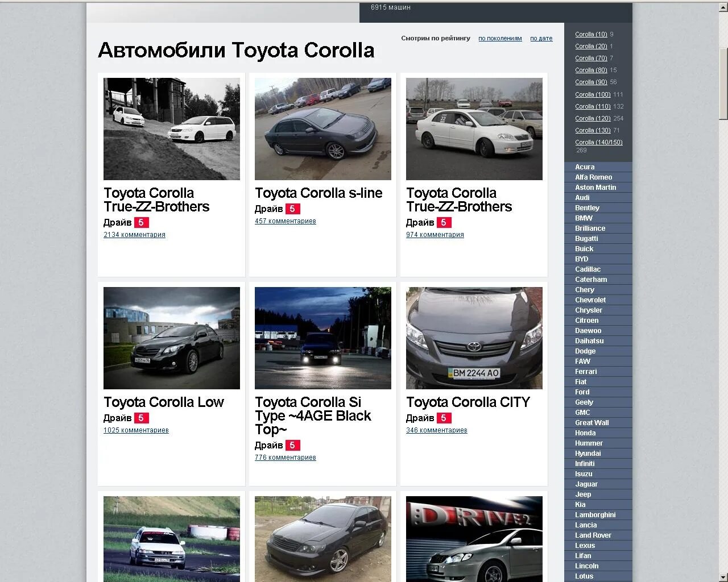Open the dark grey hatchback Corolla photo
This screenshot has width=728, height=582.
pos(323,539)
